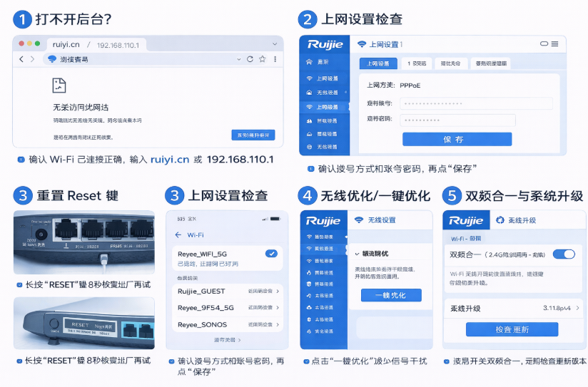Click the Wi-Fi icon beside 上网设置1 title
Screen dimensions: 588x387
[x=362, y=44]
